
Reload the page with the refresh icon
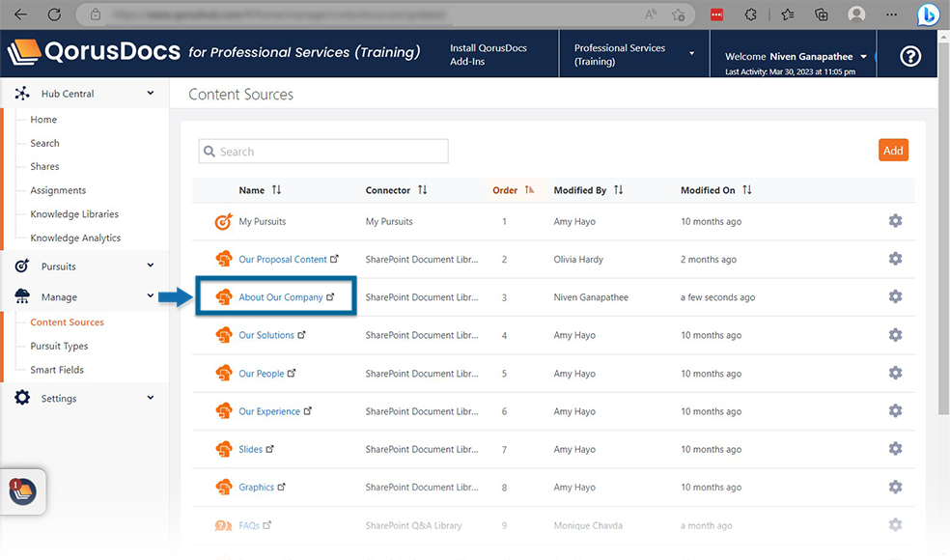54,14
